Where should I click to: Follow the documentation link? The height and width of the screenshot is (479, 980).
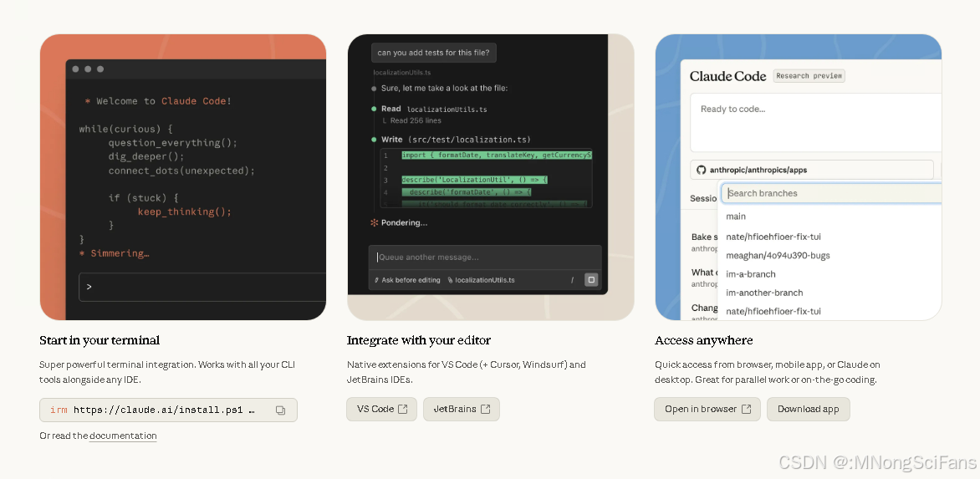coord(123,436)
